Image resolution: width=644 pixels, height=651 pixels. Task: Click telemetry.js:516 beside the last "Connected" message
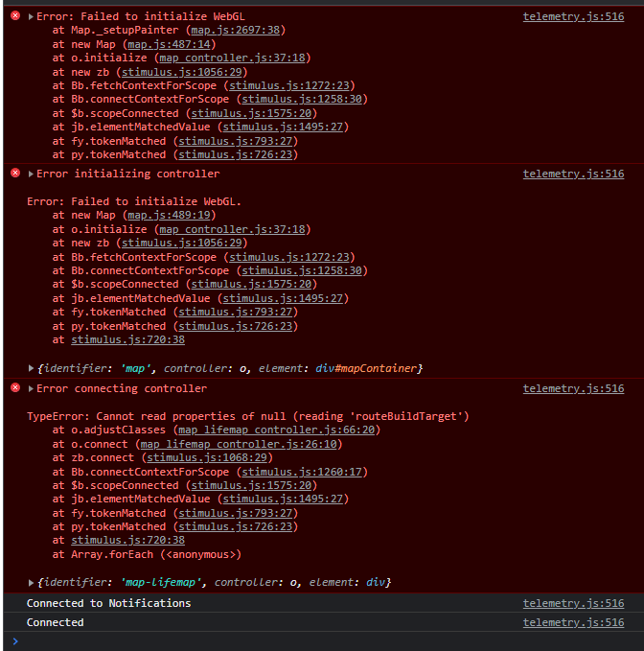pos(573,622)
